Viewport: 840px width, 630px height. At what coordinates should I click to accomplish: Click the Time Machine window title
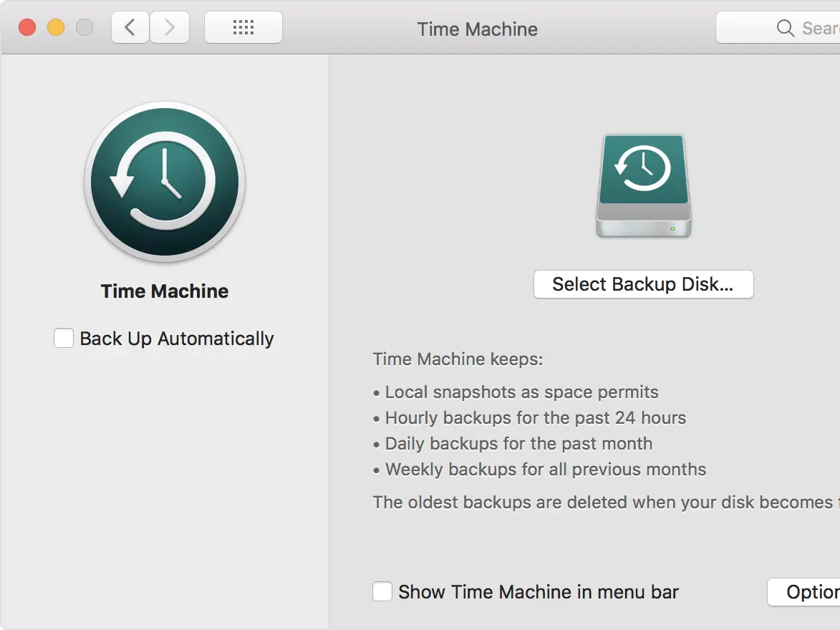[478, 29]
